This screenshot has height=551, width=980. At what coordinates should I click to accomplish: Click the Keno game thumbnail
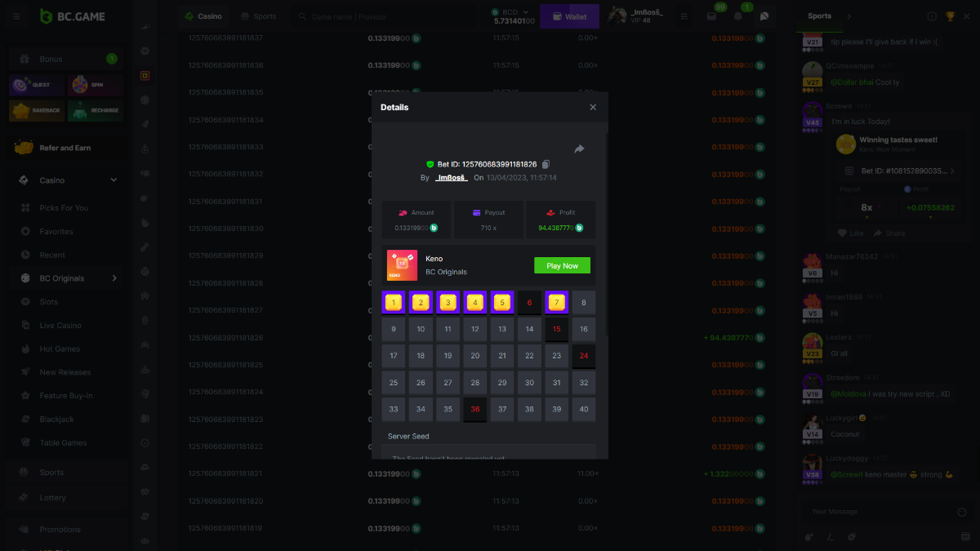coord(402,265)
